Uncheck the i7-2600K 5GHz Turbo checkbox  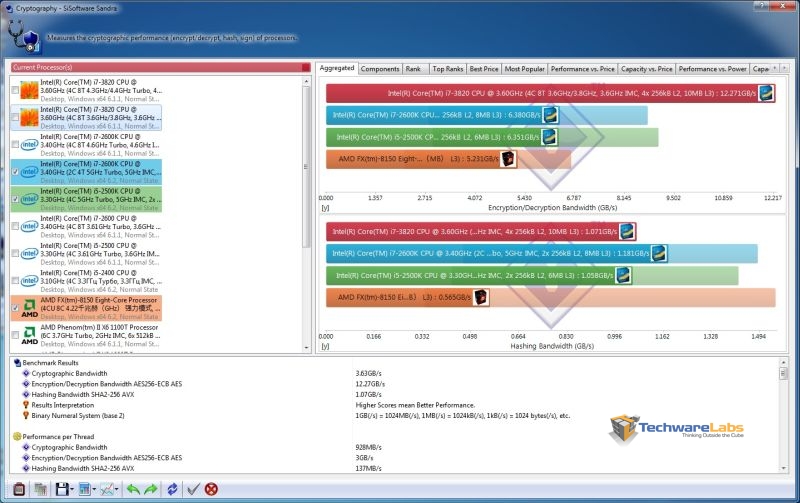coord(15,172)
